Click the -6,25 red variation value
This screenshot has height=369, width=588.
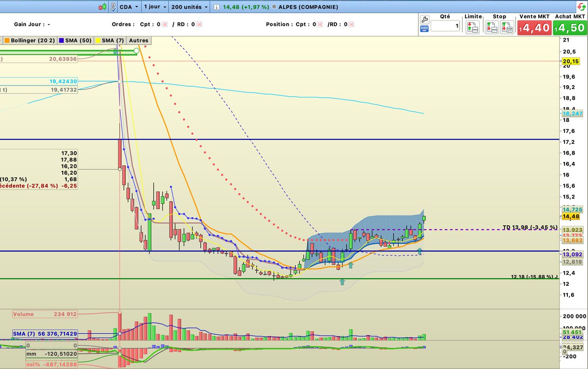(69, 186)
